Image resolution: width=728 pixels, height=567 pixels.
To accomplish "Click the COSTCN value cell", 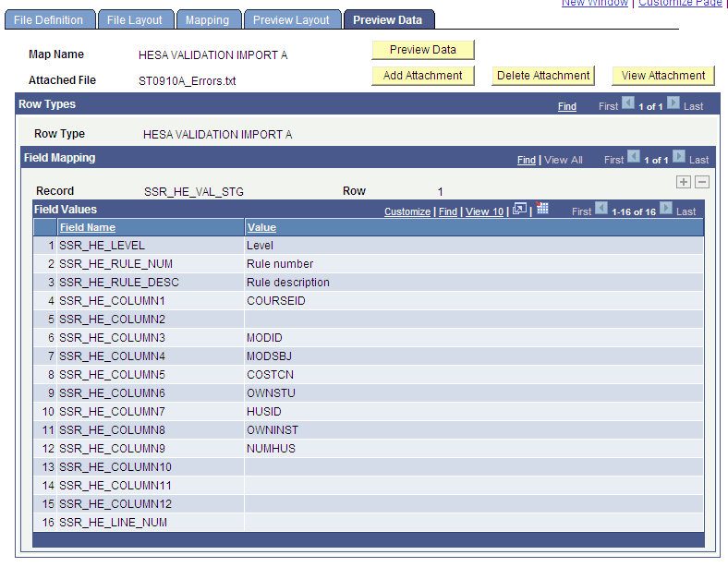I will coord(474,375).
